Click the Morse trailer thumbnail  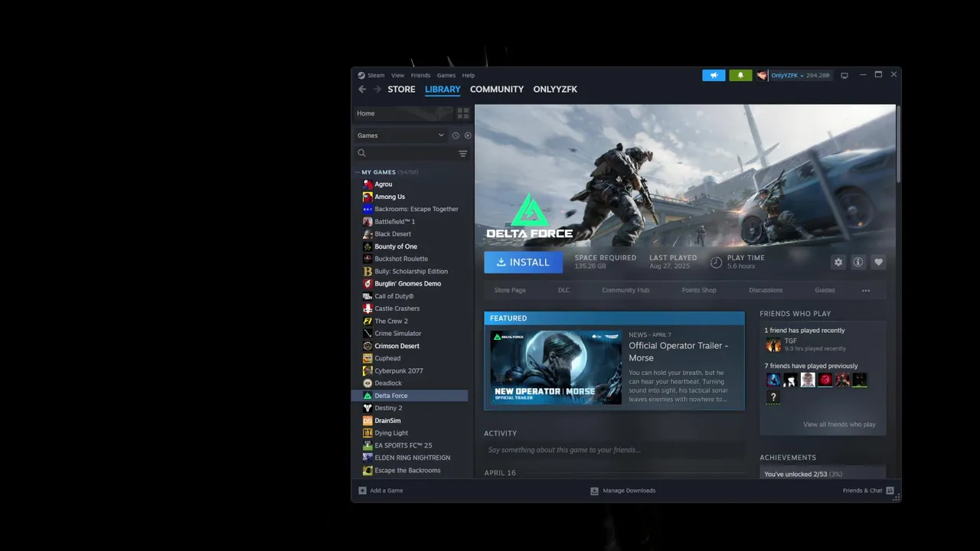click(556, 367)
